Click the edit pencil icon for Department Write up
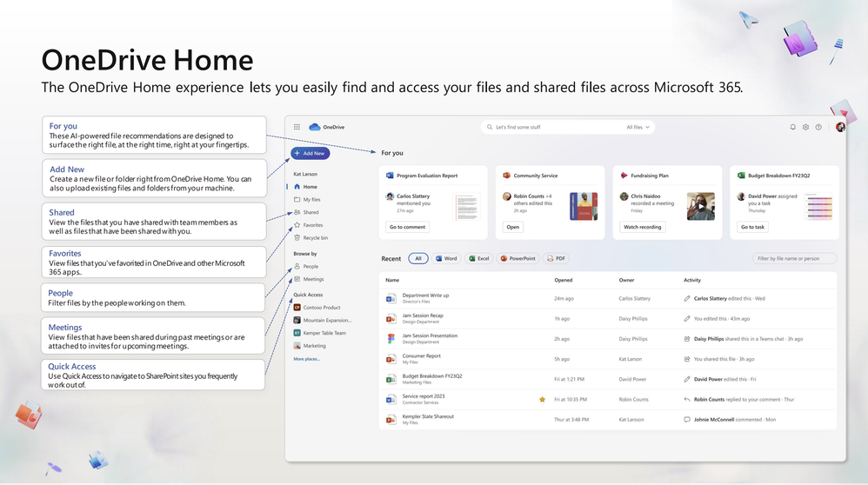Viewport: 868px width, 485px height. coord(687,298)
